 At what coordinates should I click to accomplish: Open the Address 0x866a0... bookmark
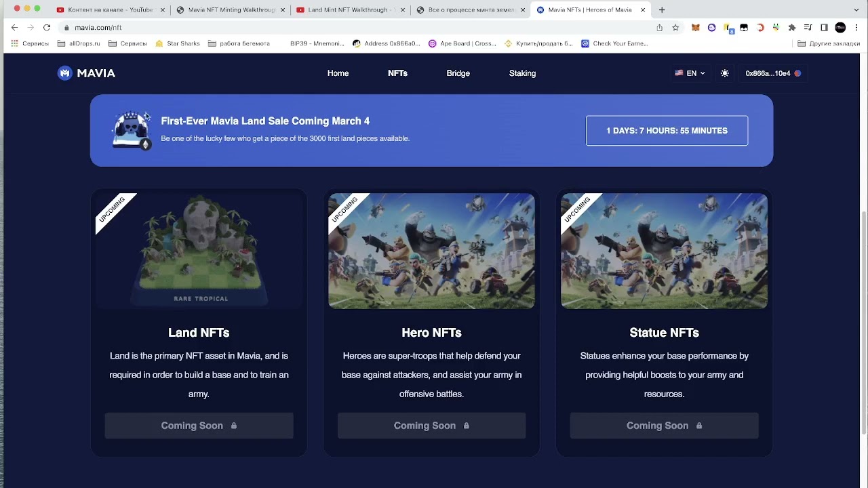(387, 43)
